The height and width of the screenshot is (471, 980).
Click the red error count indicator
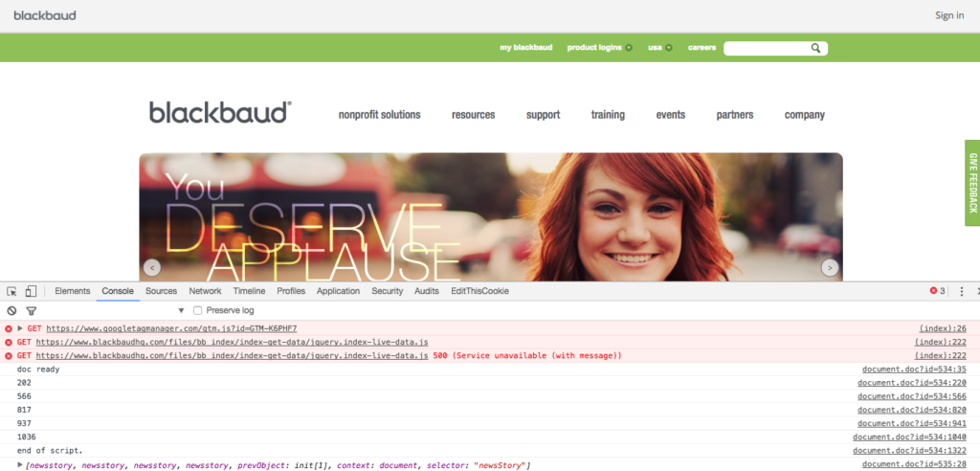(x=938, y=291)
